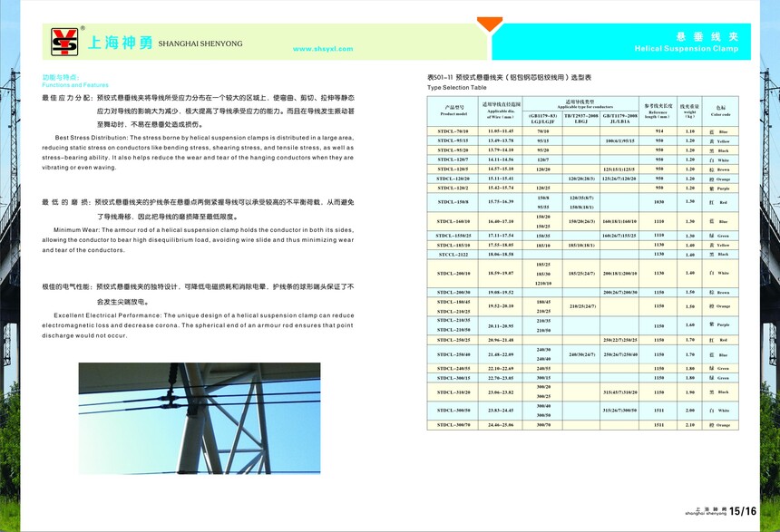Click the Excellent Electrical Performance paragraph
This screenshot has height=532, width=780.
tap(198, 324)
